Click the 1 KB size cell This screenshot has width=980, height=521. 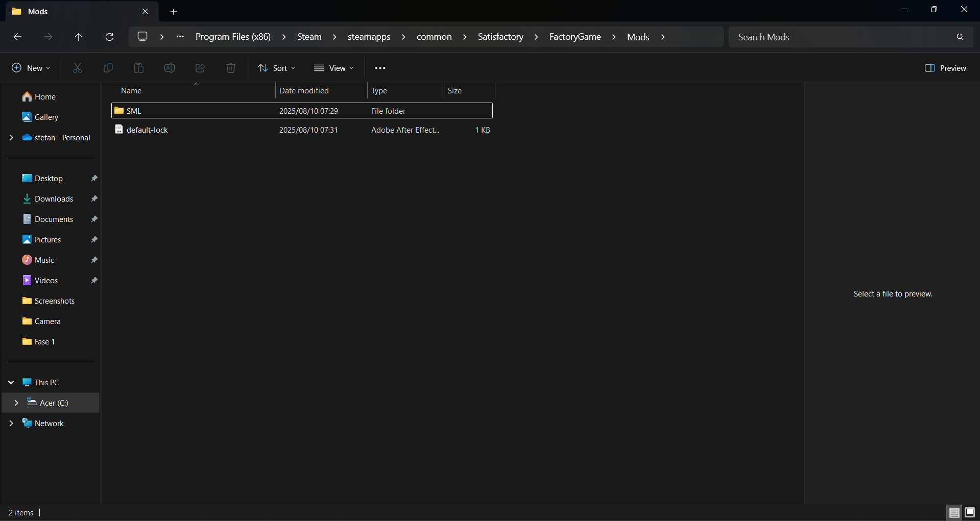pos(482,130)
